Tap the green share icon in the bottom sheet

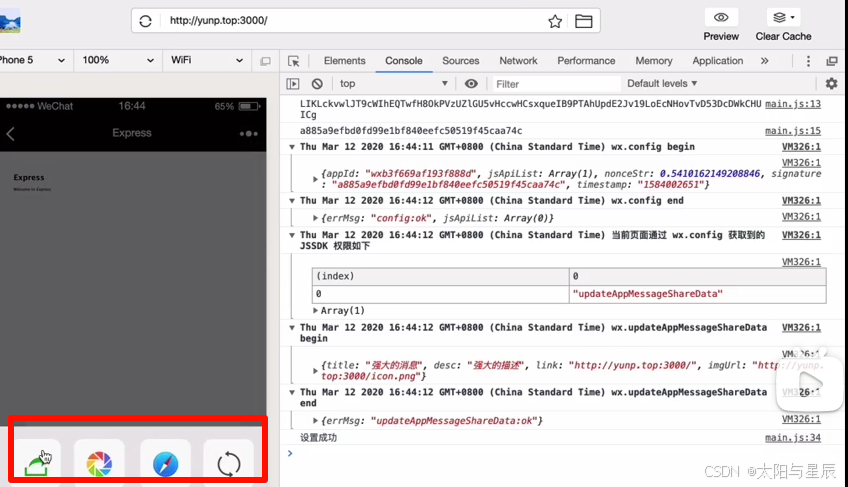[37, 464]
